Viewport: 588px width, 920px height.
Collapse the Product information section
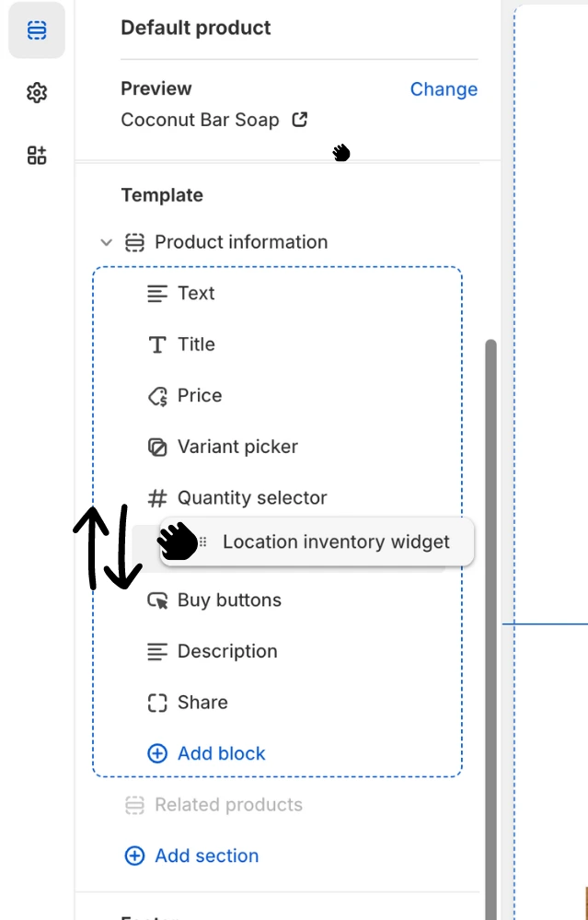(107, 242)
